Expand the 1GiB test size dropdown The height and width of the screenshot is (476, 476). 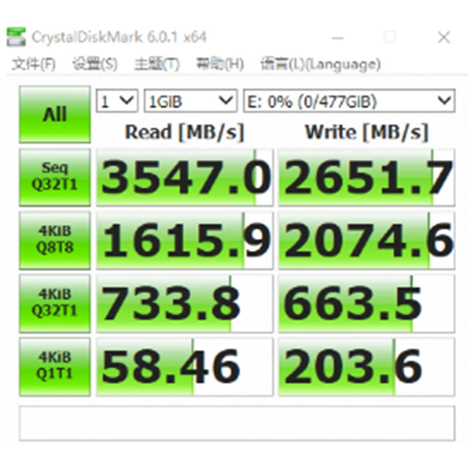[x=190, y=101]
